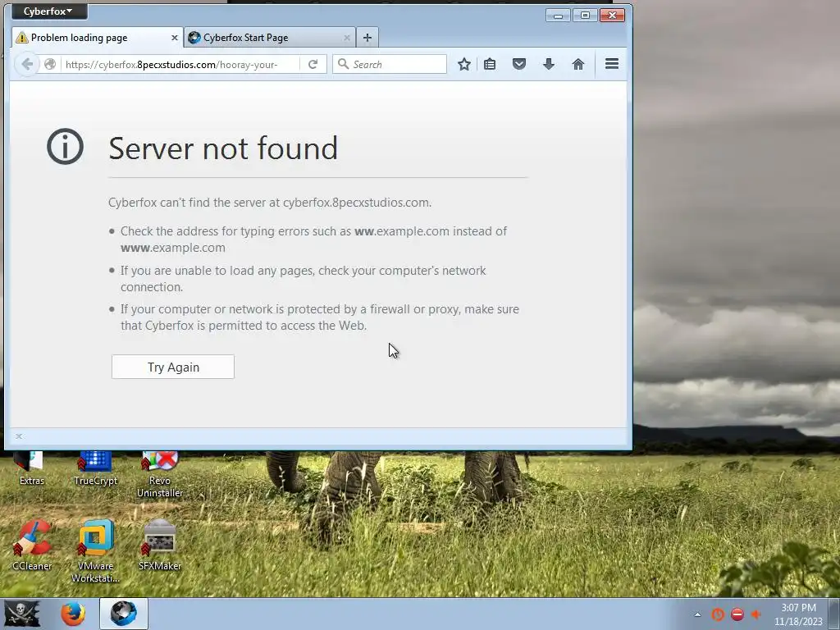Reload the current page
The width and height of the screenshot is (840, 630).
pos(313,64)
